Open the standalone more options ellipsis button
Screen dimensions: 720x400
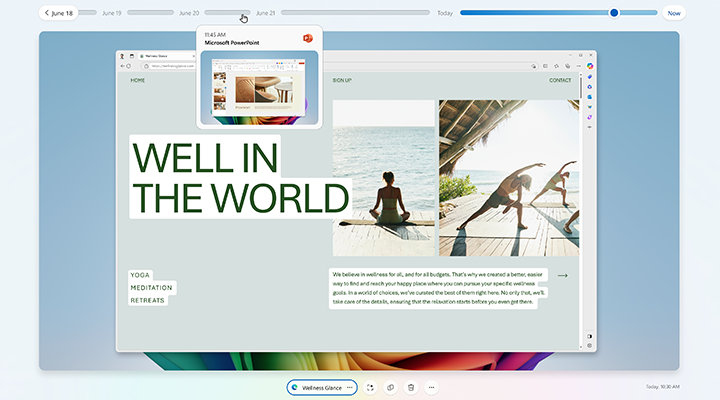(431, 388)
